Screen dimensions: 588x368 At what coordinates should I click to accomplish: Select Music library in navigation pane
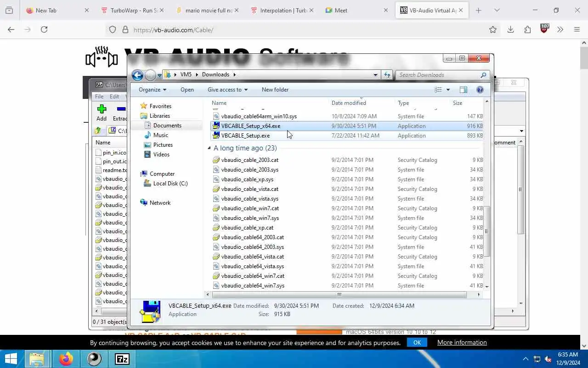pos(160,135)
